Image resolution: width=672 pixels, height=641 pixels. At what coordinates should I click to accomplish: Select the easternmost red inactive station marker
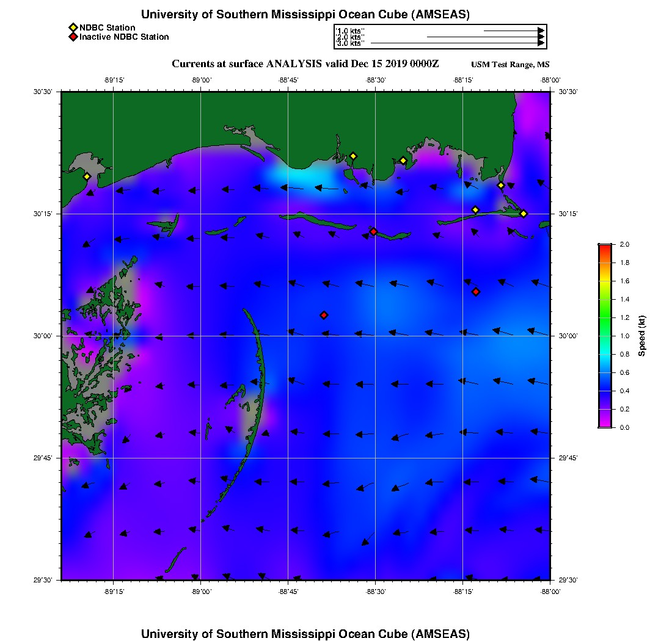(x=476, y=292)
